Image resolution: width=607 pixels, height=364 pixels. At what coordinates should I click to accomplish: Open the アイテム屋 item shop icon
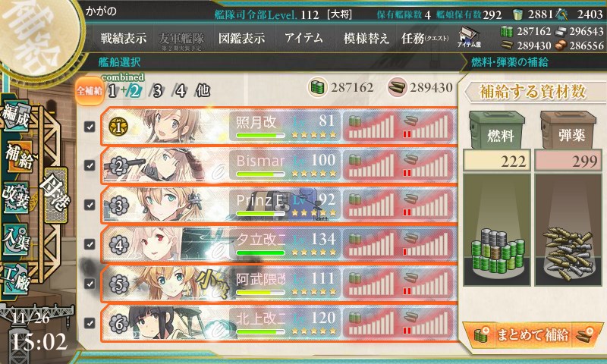(469, 37)
